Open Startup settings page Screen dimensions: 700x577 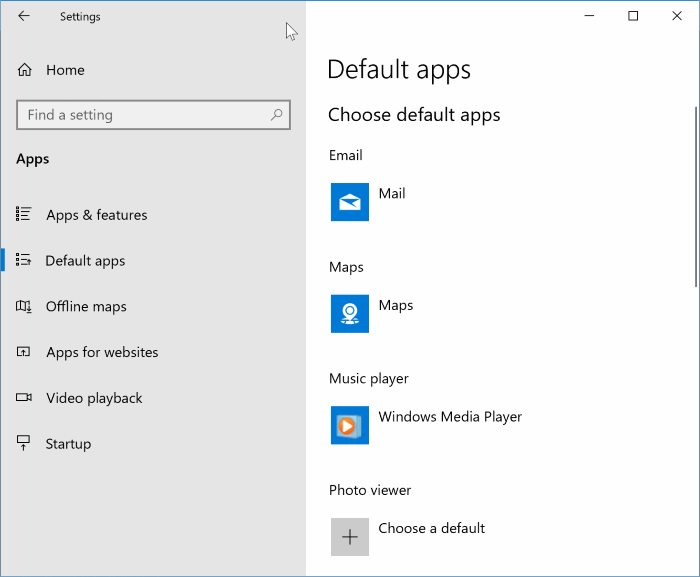click(68, 444)
